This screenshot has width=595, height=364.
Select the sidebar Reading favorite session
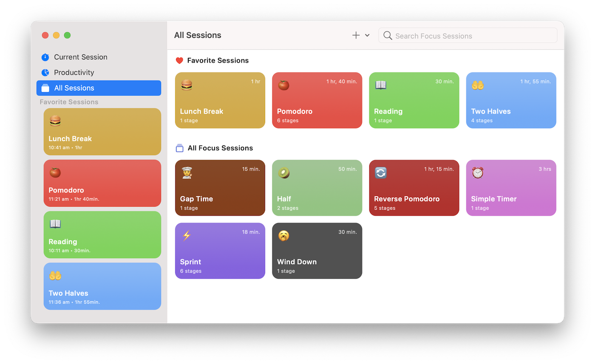102,235
